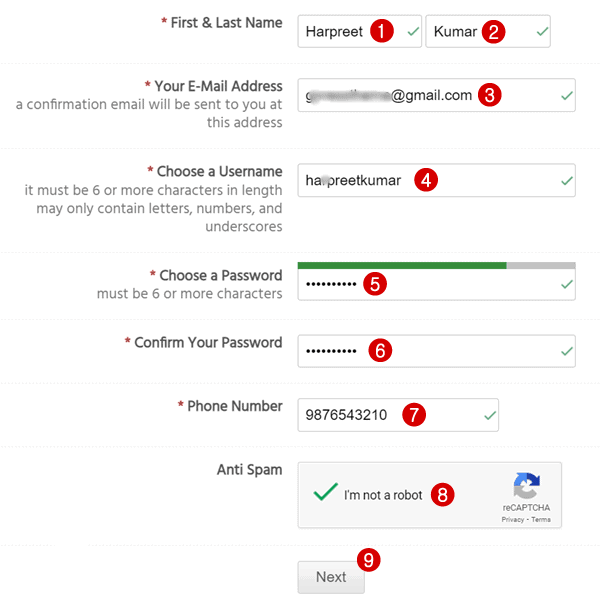Screen dimensions: 600x609
Task: Focus the first name field with Harpreet
Action: click(x=360, y=31)
